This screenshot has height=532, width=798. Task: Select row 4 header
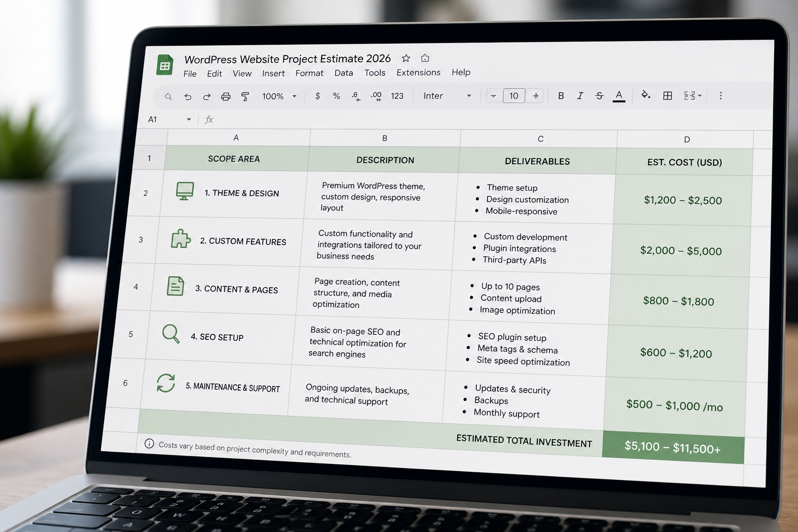click(x=136, y=287)
